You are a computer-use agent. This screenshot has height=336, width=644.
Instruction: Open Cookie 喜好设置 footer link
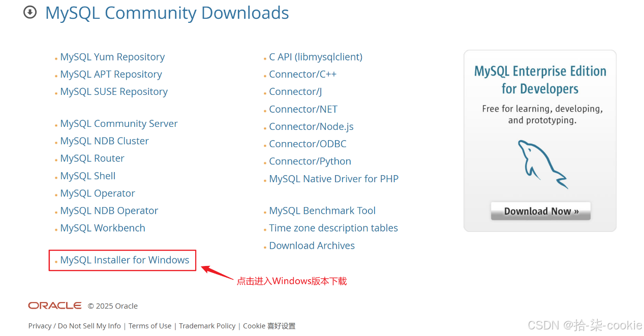point(269,326)
